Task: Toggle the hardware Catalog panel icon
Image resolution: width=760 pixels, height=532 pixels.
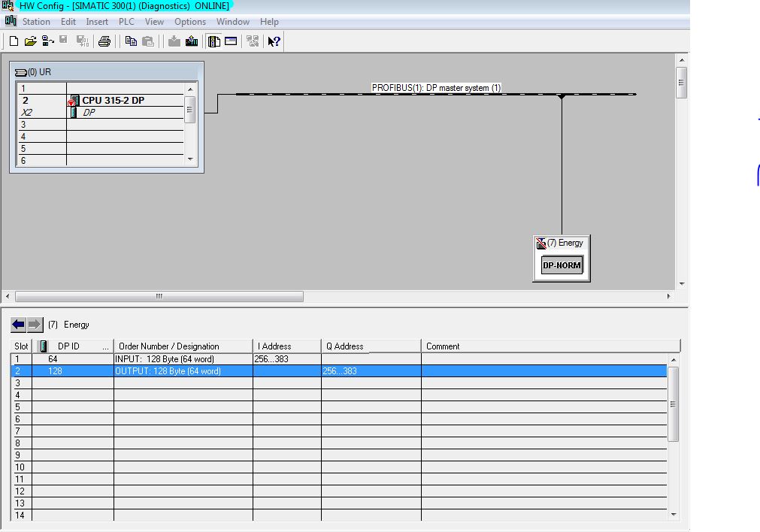Action: (231, 41)
